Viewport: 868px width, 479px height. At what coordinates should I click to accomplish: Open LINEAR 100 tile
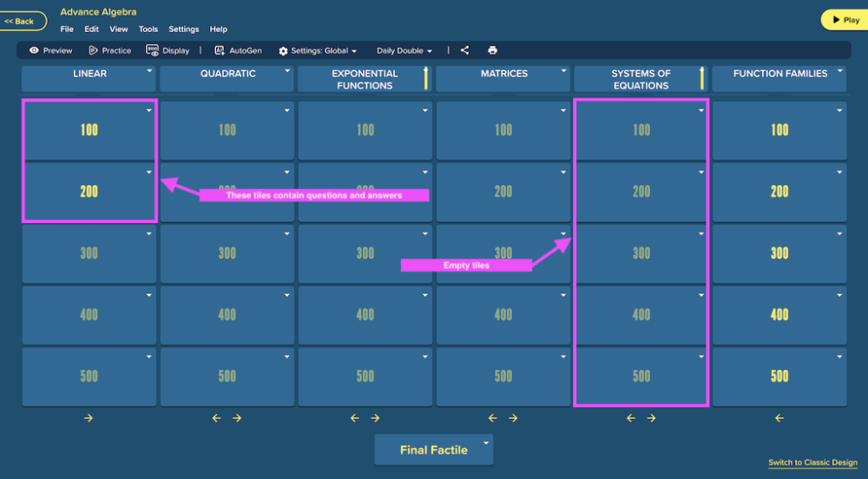[x=89, y=130]
